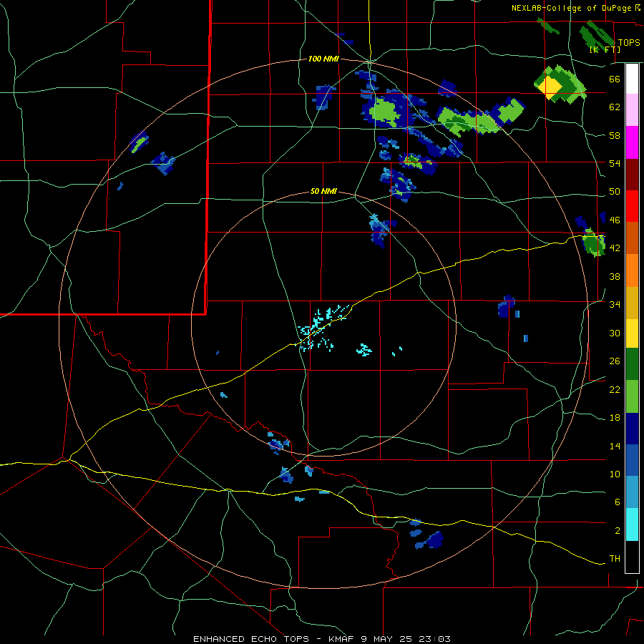Click the light orange legend swatch

[x=632, y=270]
